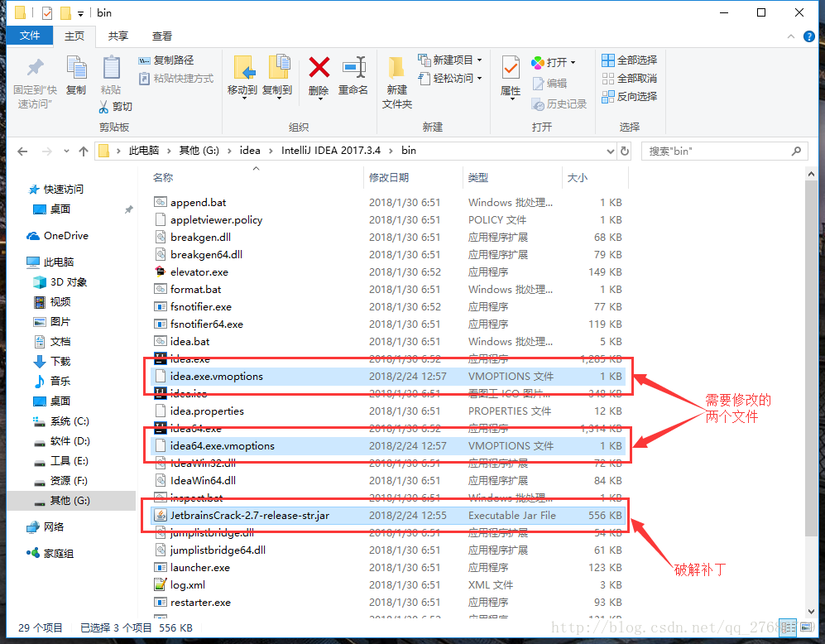Click the Up one level arrow

[x=83, y=151]
